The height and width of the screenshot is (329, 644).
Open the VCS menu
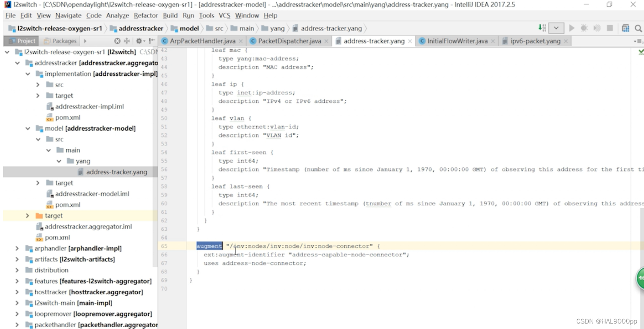coord(225,15)
